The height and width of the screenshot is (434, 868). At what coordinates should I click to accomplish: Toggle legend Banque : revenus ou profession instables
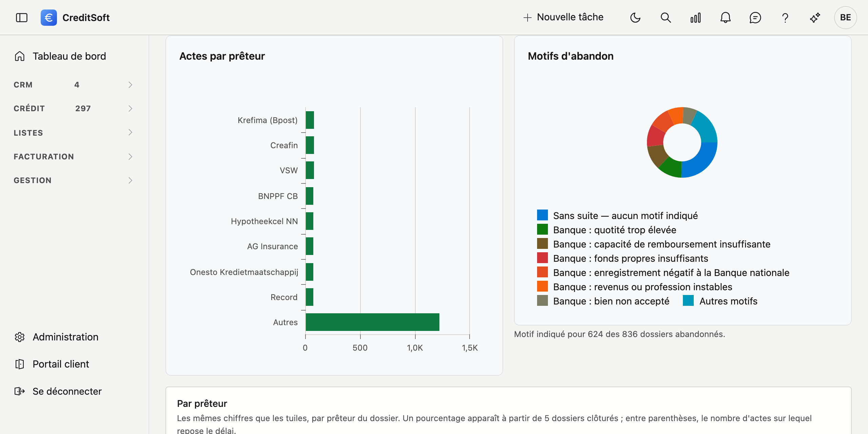click(x=635, y=287)
